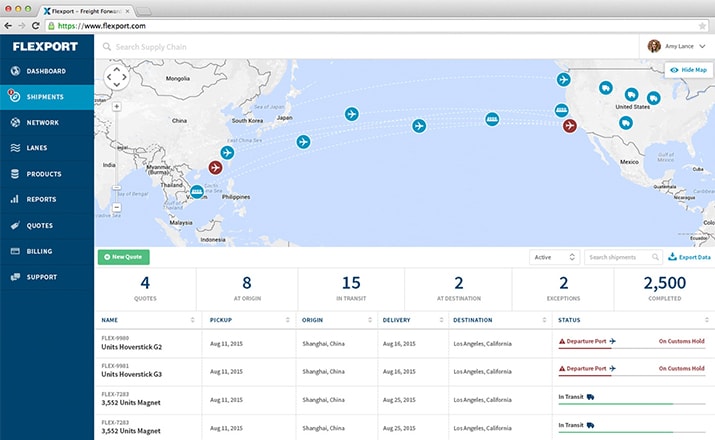
Task: View the Reports page
Action: (47, 199)
